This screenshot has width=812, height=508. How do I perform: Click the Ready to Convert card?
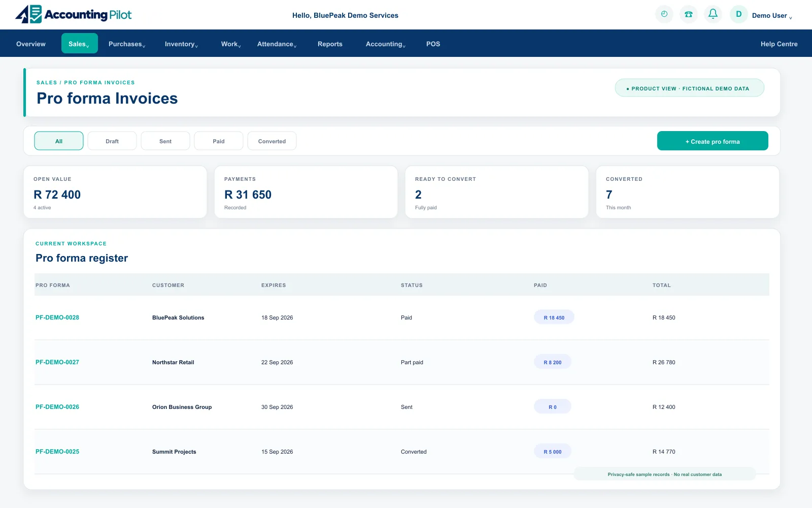(497, 192)
